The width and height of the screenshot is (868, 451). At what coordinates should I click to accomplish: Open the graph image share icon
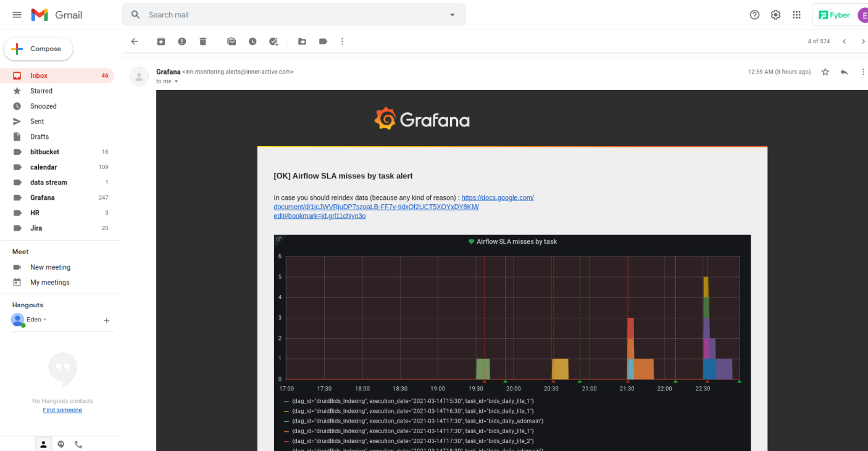coord(278,239)
